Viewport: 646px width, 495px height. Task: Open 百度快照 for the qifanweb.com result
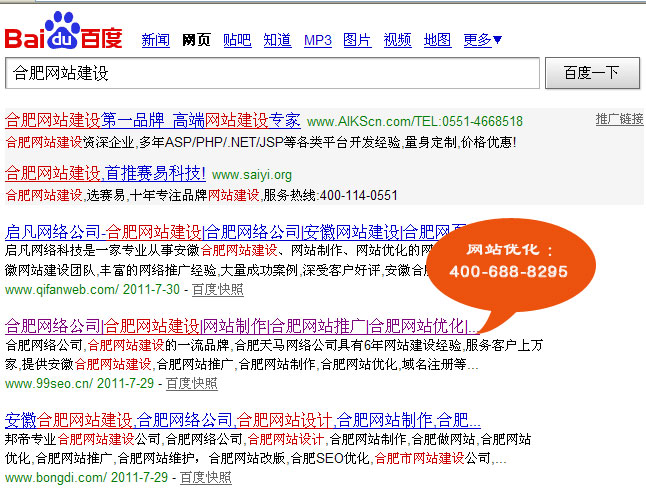point(218,289)
